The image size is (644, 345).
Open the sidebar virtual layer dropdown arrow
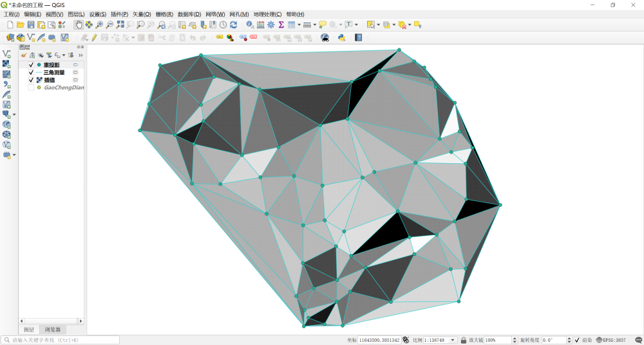tap(14, 155)
